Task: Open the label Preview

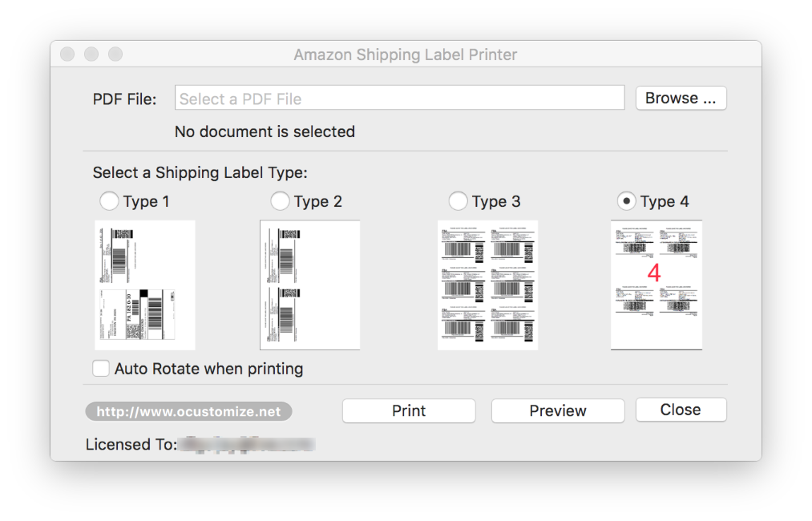Action: pos(557,410)
